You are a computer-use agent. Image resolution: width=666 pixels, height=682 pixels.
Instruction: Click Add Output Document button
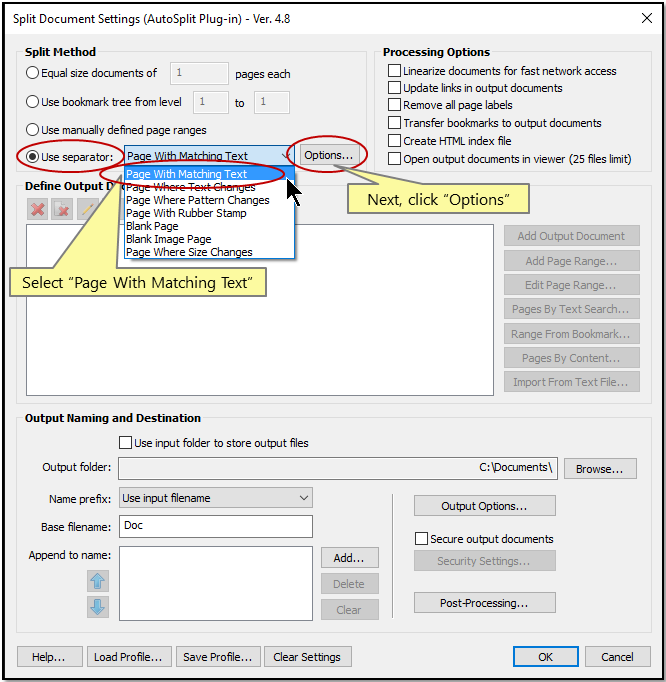tap(572, 236)
